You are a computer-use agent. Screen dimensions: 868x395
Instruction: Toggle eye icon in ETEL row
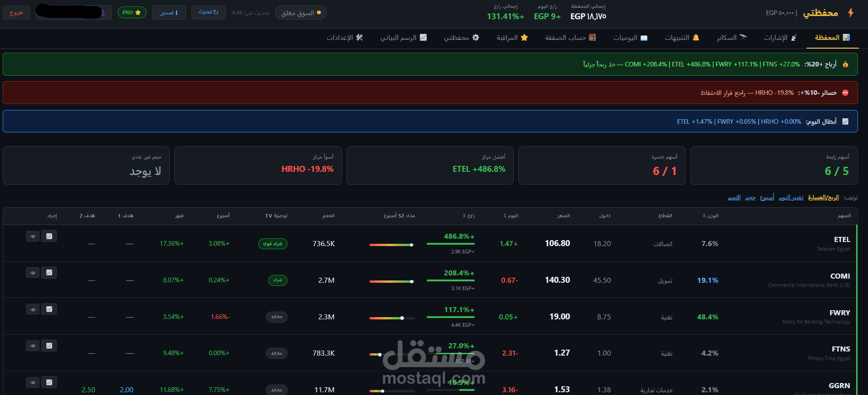(x=33, y=236)
